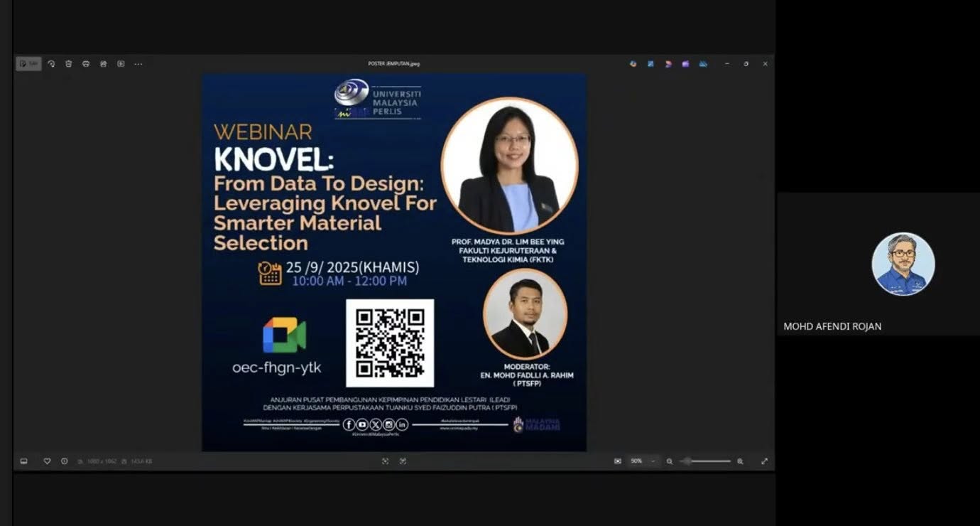Open the OneDrive cloud icon in title bar
The height and width of the screenshot is (526, 980).
(703, 64)
